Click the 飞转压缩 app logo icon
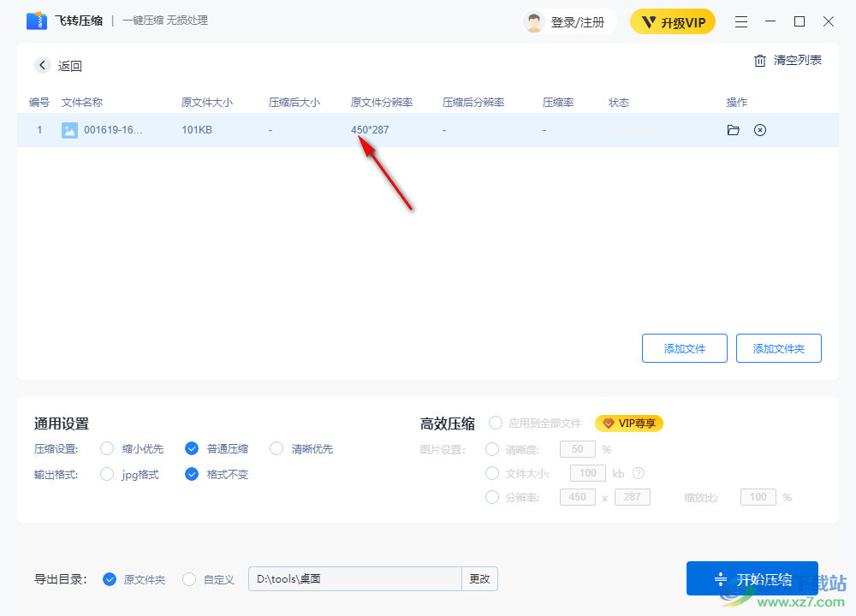 (x=37, y=21)
